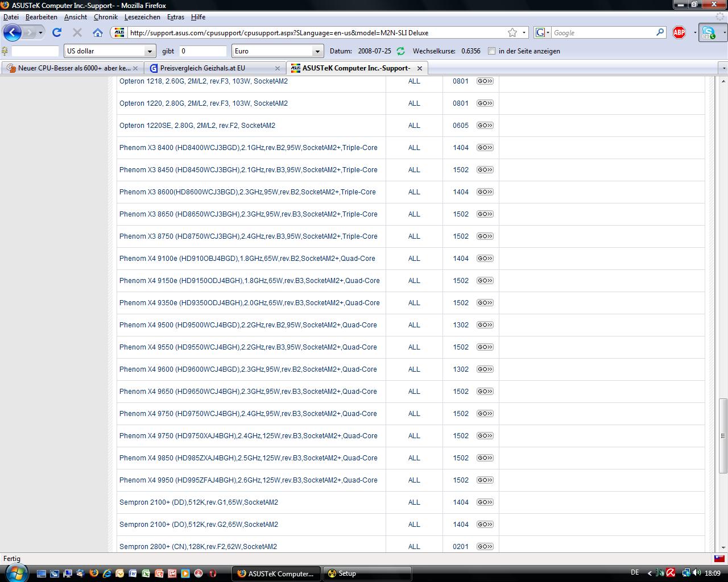728x582 pixels.
Task: Click the stop loading X icon
Action: (x=77, y=32)
